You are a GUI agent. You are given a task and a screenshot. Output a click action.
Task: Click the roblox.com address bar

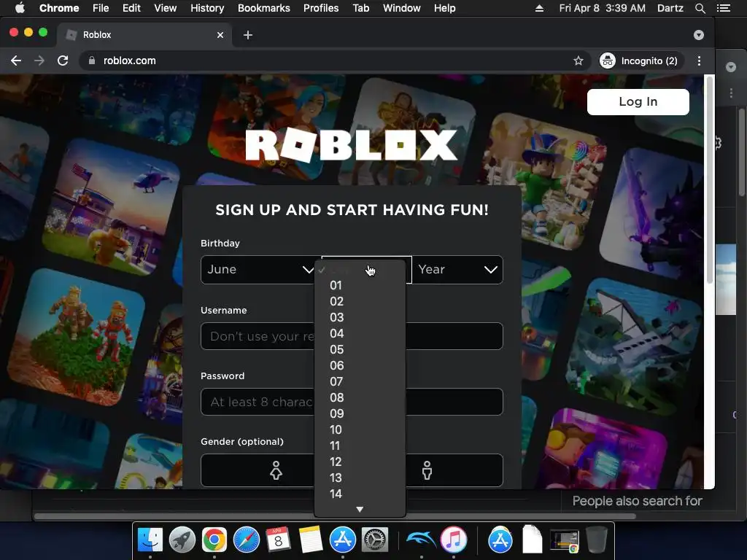pyautogui.click(x=333, y=61)
